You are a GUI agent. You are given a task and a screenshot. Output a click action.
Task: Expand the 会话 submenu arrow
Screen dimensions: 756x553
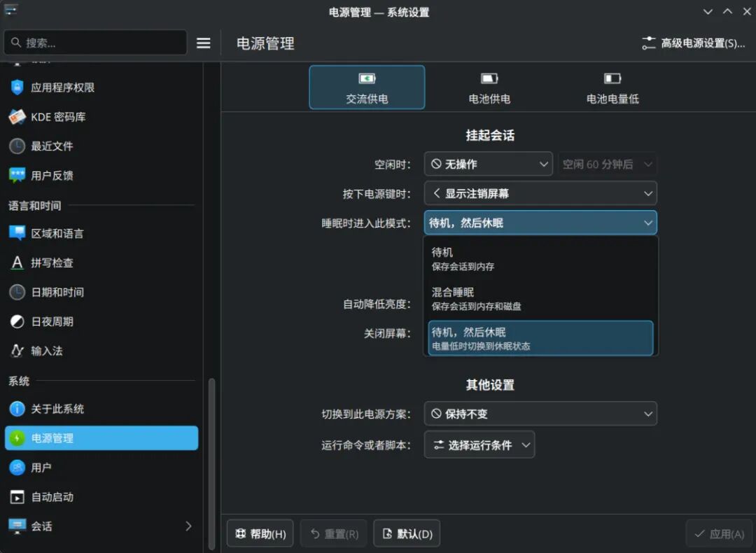(188, 526)
